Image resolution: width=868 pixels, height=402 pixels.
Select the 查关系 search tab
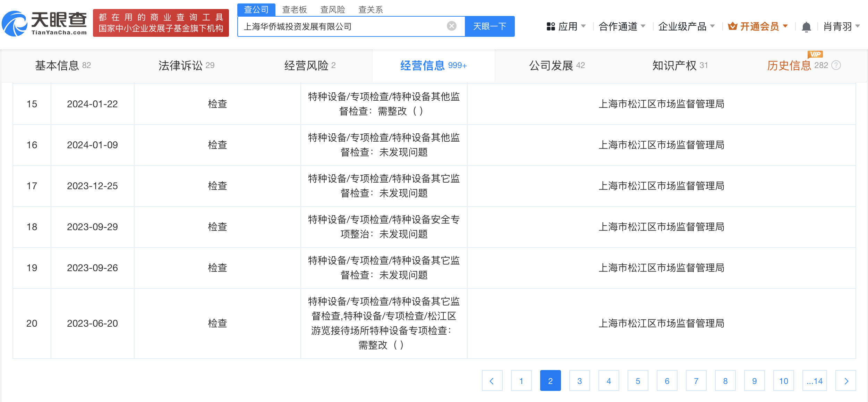pos(371,9)
